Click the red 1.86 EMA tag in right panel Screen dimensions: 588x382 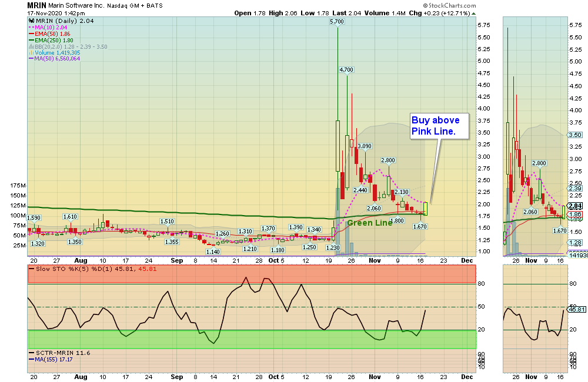pyautogui.click(x=575, y=215)
